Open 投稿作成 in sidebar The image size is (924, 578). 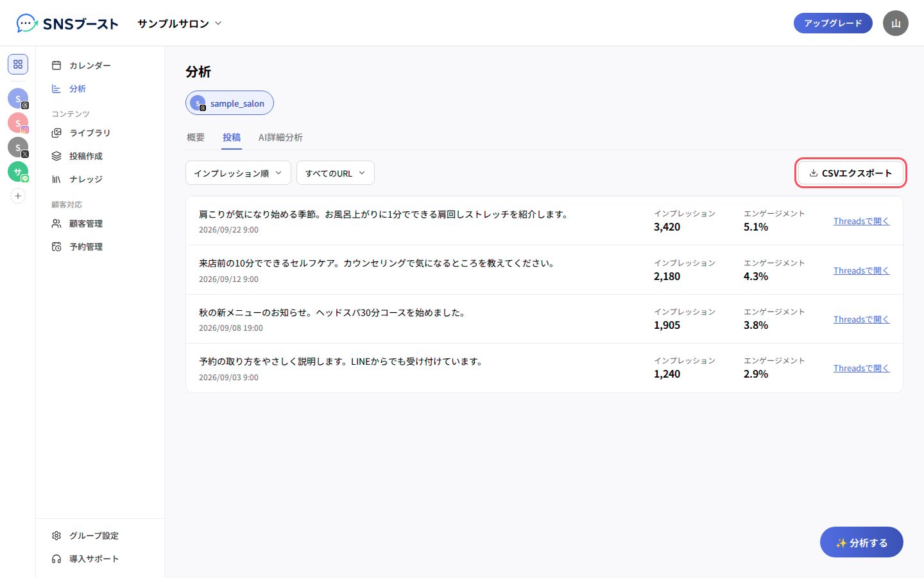100,156
